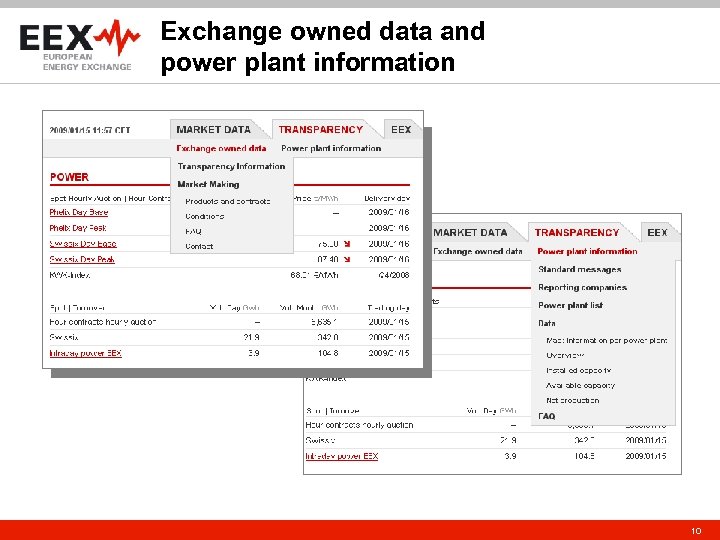Click the Swissix Day Base down-arrow icon

click(347, 244)
